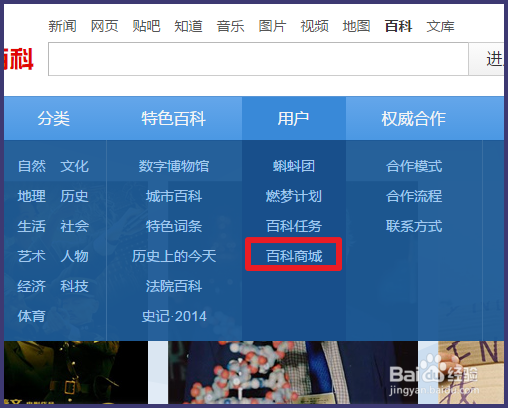
Task: Open 合作模式 under 权威合作
Action: click(x=414, y=166)
